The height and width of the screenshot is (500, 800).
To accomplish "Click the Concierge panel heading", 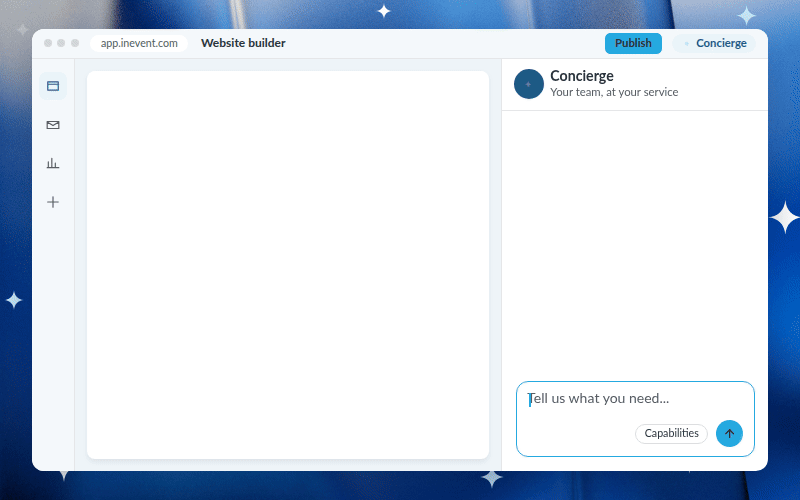I will 582,76.
